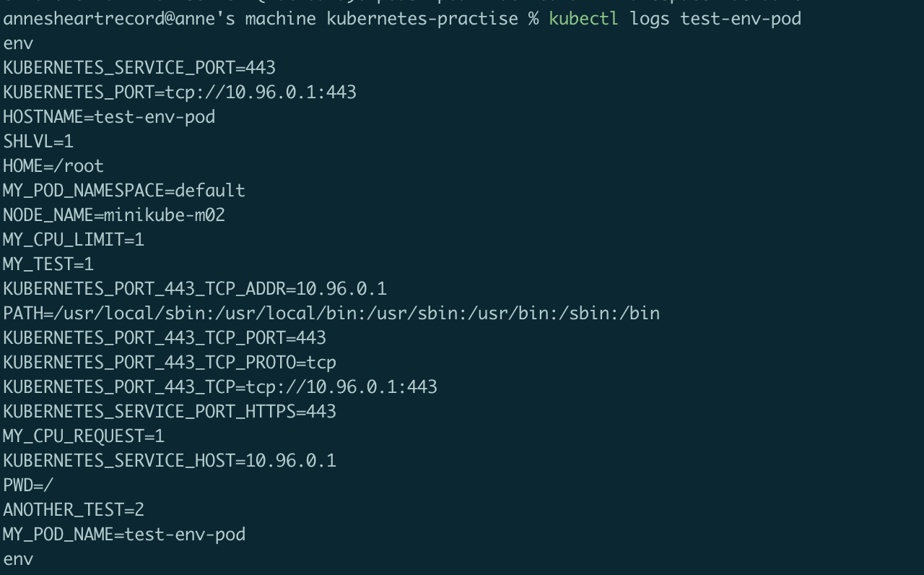Click the PATH=/usr/local/sbin line
Viewport: 924px width, 575px height.
pyautogui.click(x=331, y=314)
